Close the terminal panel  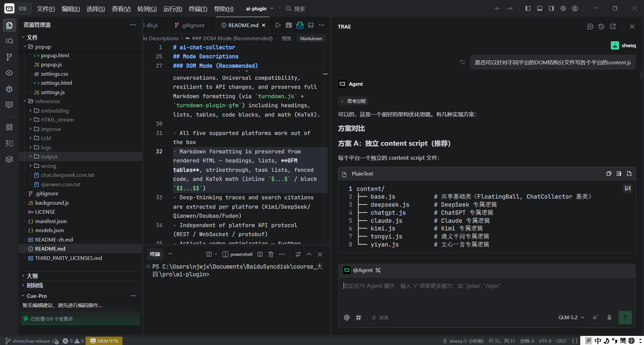(x=320, y=254)
